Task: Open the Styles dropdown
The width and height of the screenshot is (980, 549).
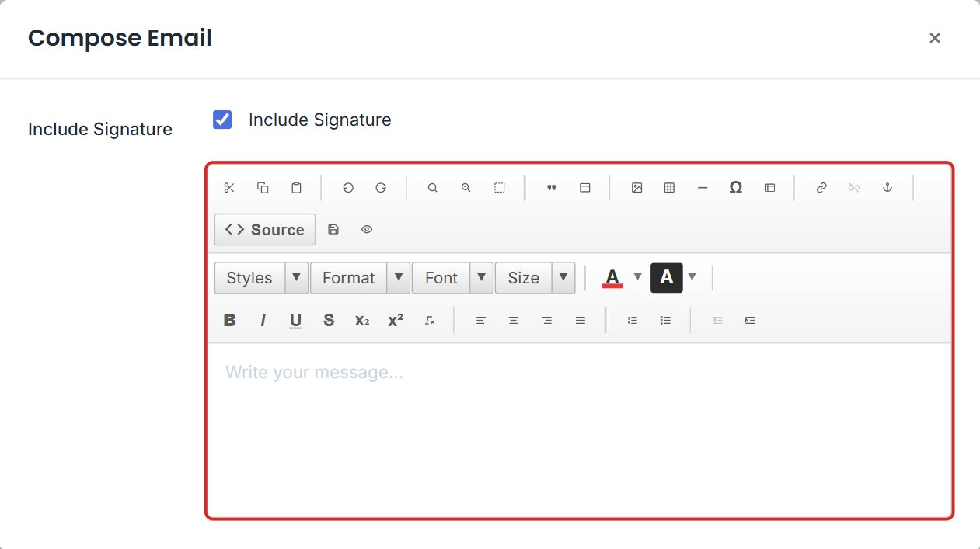Action: tap(261, 278)
